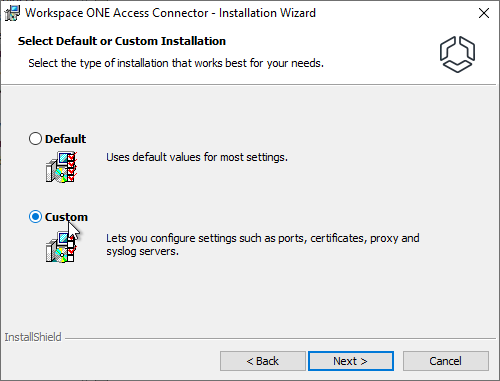500x381 pixels.
Task: Click the ports, certificates, proxy description text
Action: coord(263,245)
